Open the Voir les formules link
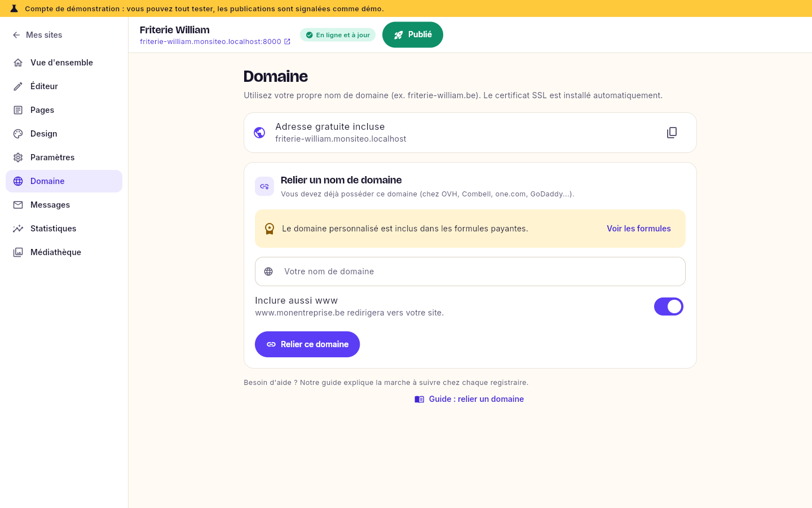812x508 pixels. tap(639, 229)
